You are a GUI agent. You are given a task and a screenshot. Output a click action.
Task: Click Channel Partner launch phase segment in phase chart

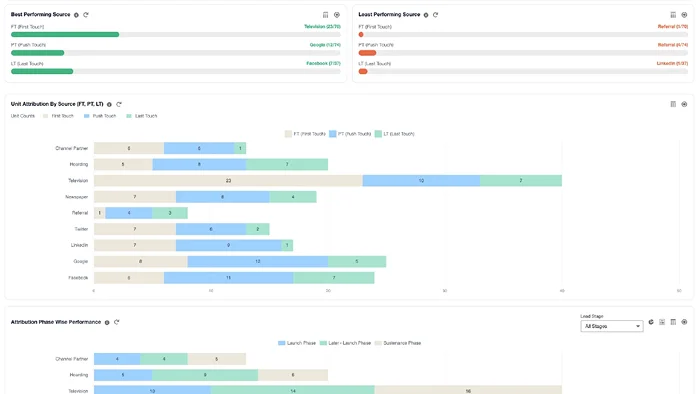point(117,359)
